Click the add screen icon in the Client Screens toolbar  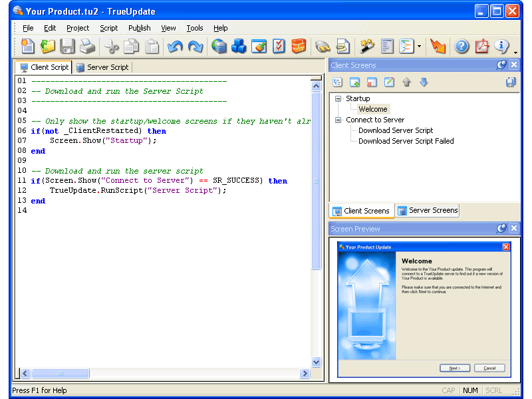point(354,82)
